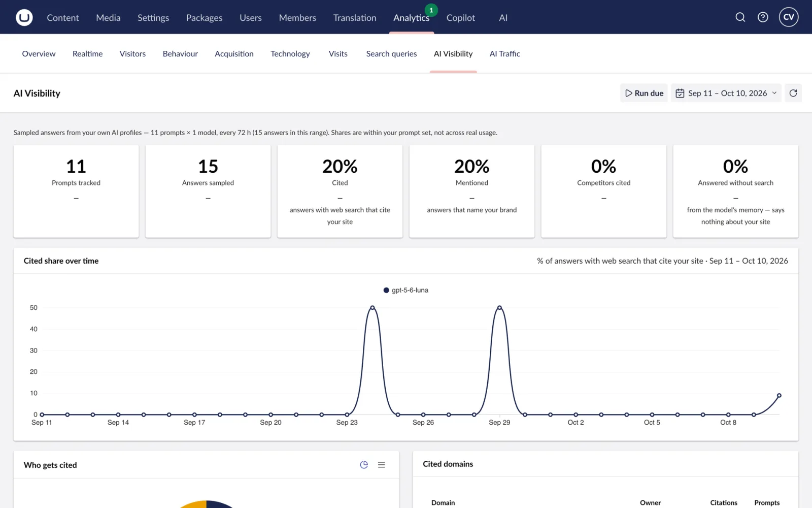Open the Sep 11 – Oct 10, 2026 date range dropdown
812x508 pixels.
726,93
